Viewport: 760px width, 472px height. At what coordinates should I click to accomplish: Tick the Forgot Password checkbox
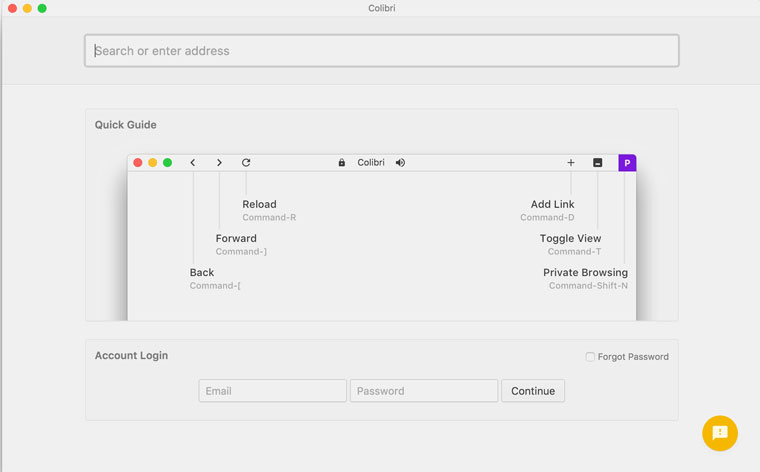tap(590, 357)
